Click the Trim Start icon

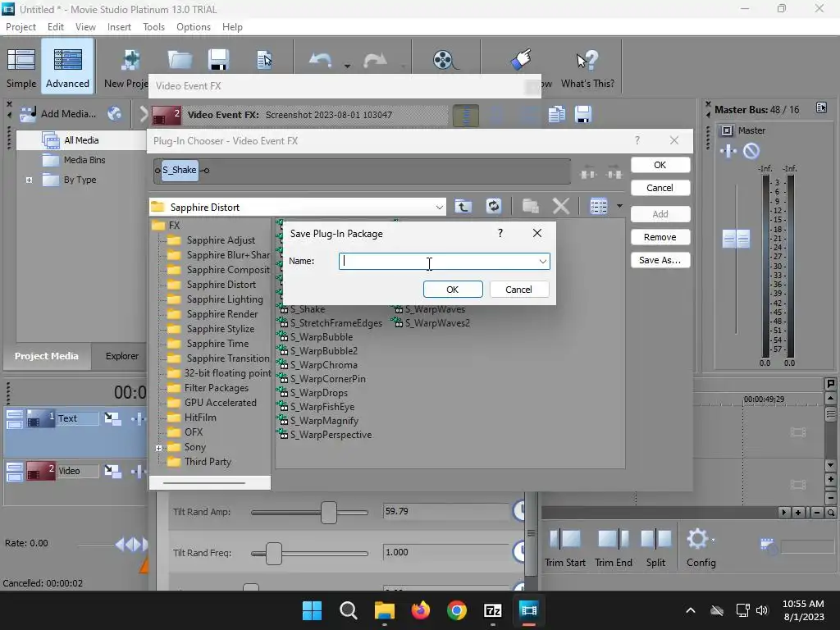tap(564, 539)
